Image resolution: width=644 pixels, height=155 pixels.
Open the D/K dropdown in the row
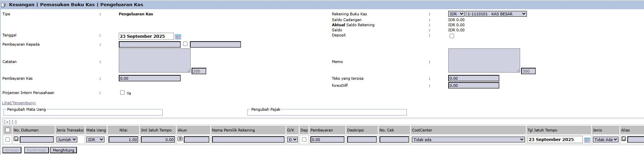coord(292,140)
